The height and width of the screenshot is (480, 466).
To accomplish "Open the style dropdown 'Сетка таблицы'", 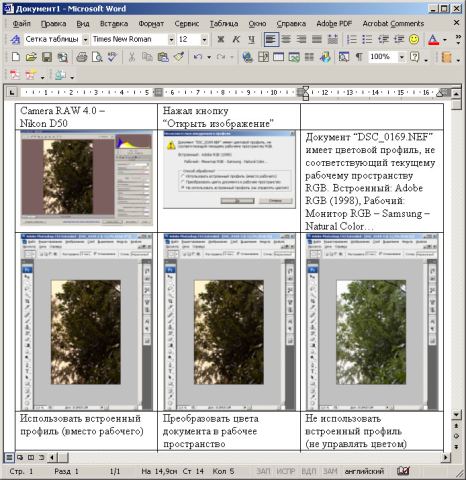I will [x=85, y=40].
